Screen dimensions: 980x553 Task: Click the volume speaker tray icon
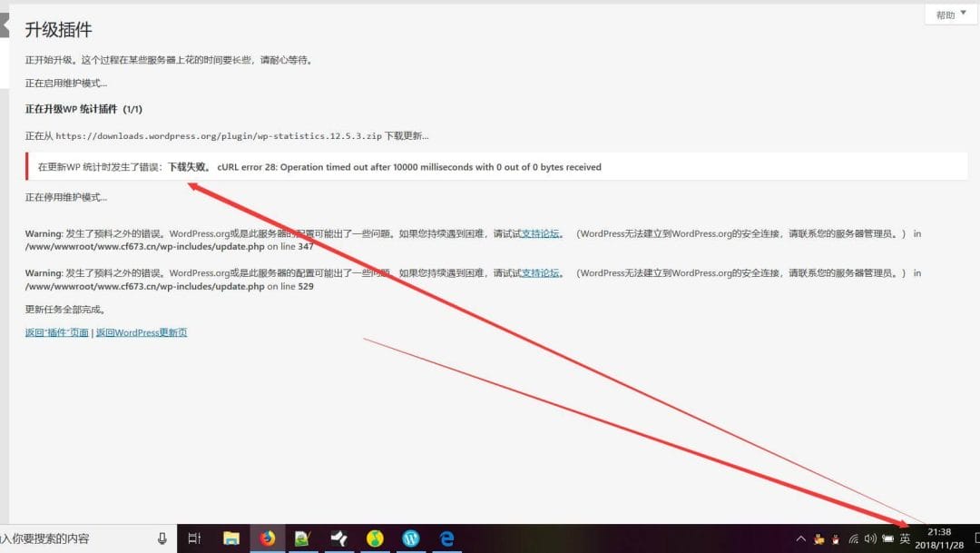click(870, 538)
